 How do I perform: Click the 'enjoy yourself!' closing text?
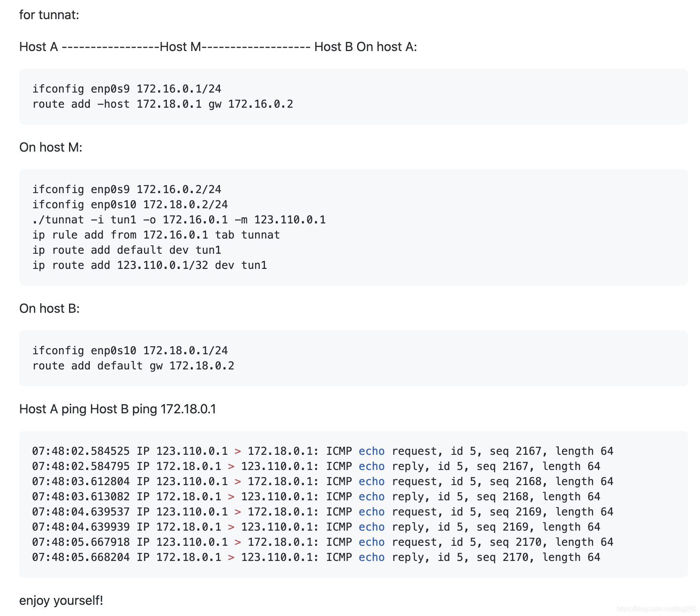[61, 600]
